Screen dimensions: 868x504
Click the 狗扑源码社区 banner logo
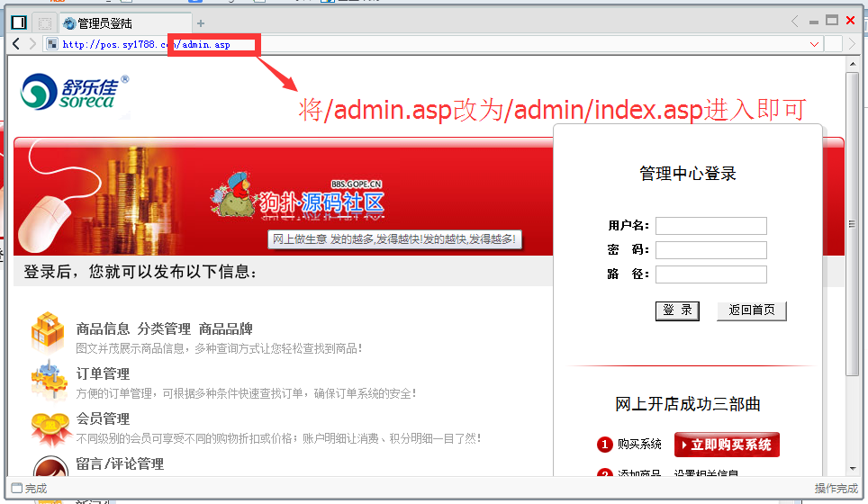[298, 197]
